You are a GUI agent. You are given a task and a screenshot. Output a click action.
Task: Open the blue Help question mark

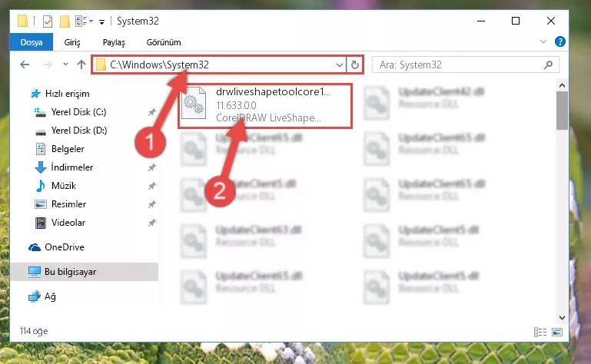pos(559,41)
